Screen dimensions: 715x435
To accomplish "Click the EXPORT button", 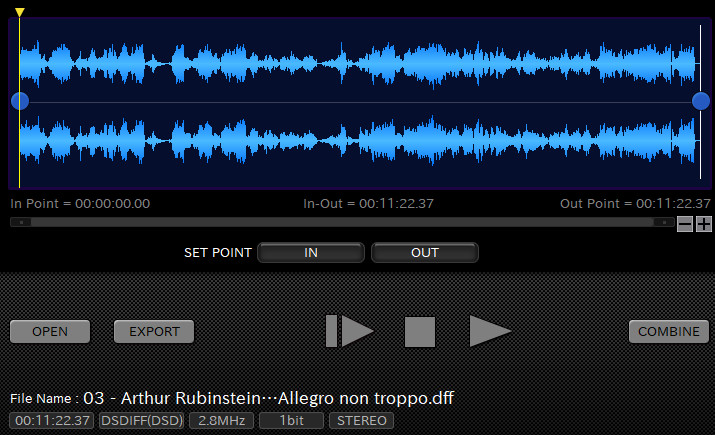I will point(154,331).
